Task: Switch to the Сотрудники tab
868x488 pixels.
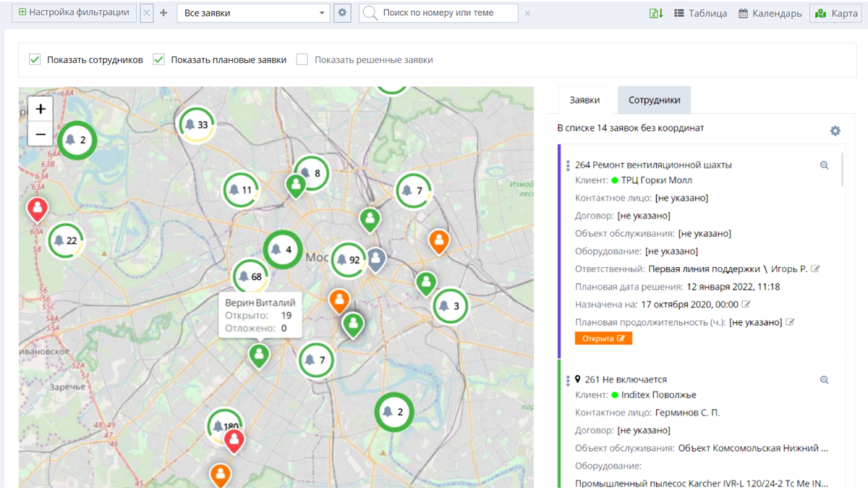Action: click(x=654, y=100)
